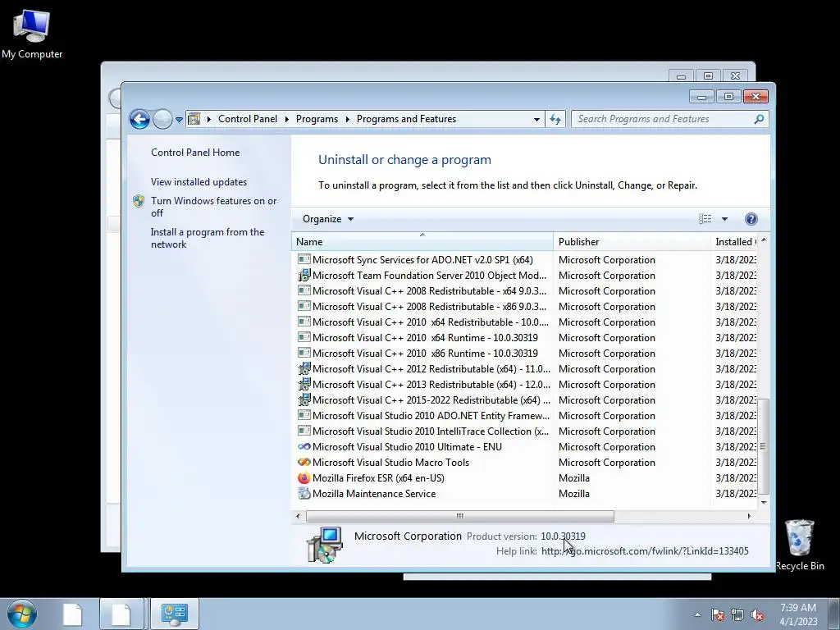The image size is (840, 630).
Task: Open View installed updates link
Action: point(199,181)
